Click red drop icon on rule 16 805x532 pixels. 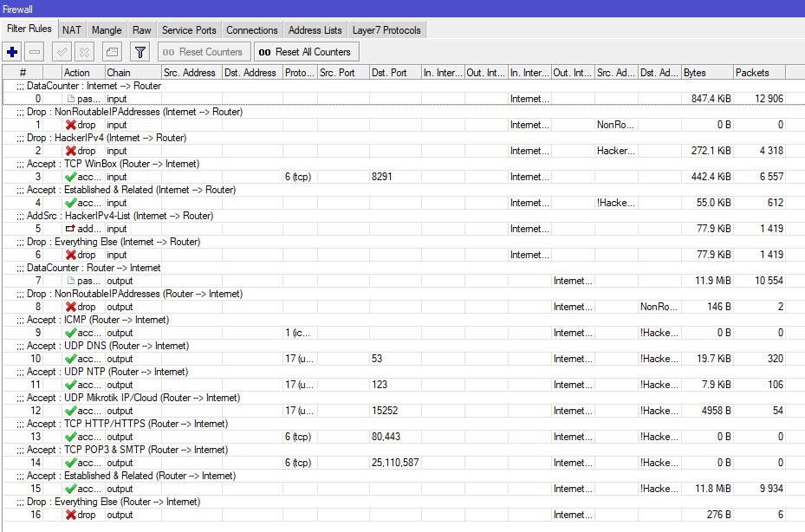(x=71, y=515)
